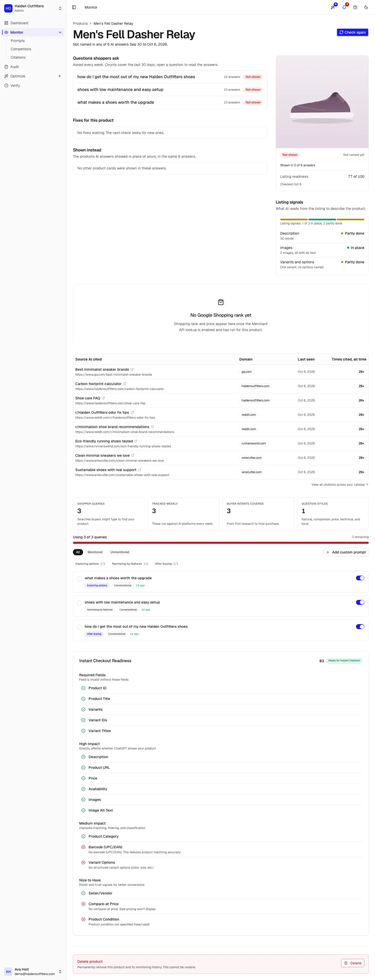Screen dimensions: 375x980
Task: Click the Monitor eye icon
Action: 6,32
